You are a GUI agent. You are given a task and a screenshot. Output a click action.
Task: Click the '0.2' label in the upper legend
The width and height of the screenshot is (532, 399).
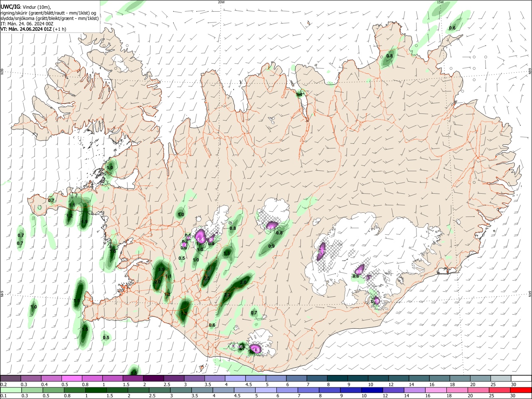coord(3,385)
